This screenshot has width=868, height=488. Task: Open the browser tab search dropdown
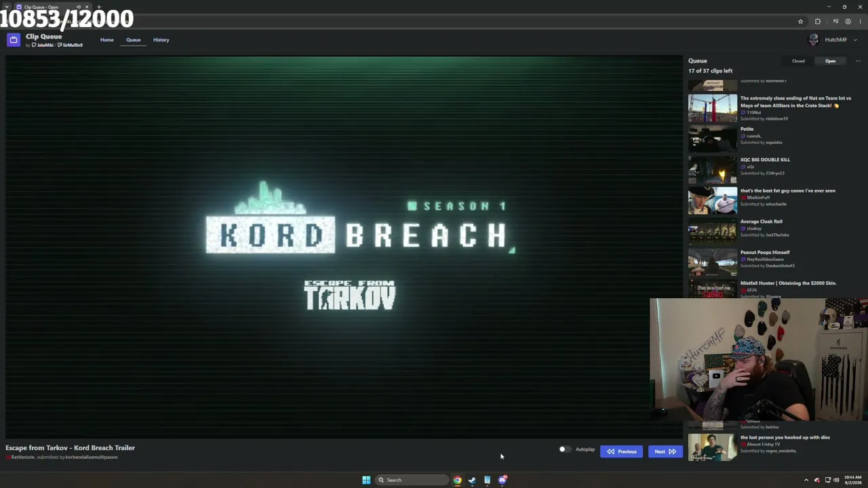coord(6,7)
